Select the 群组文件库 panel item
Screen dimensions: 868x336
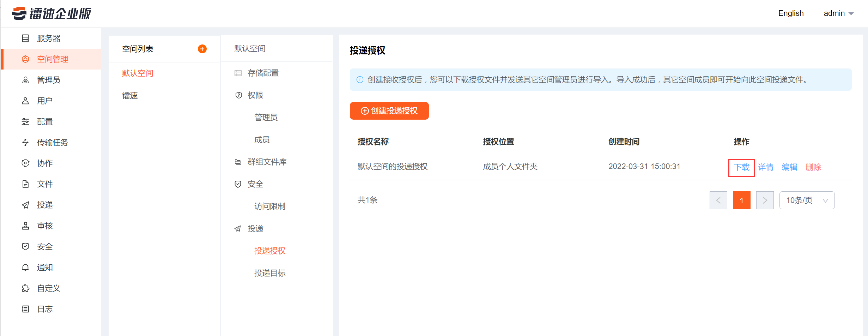(267, 162)
